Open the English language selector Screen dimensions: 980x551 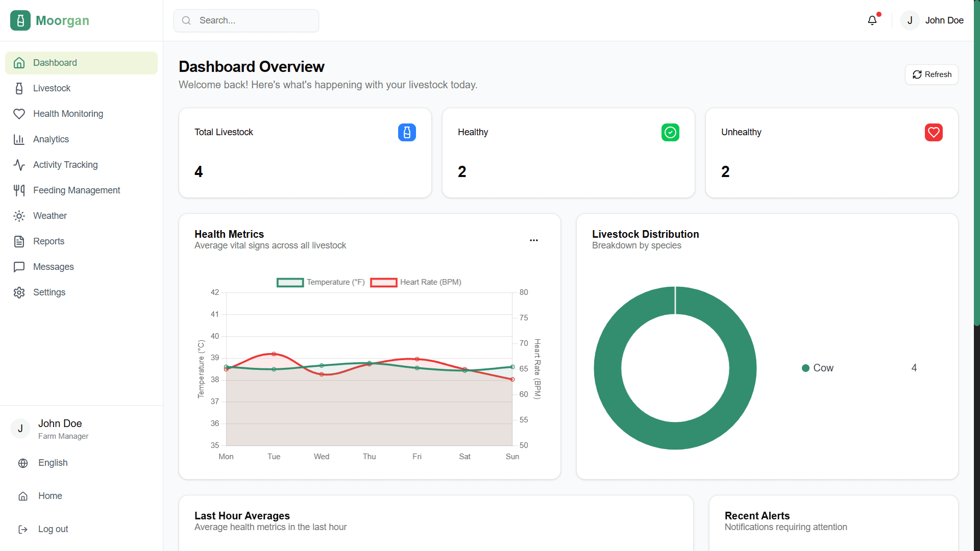pos(53,463)
